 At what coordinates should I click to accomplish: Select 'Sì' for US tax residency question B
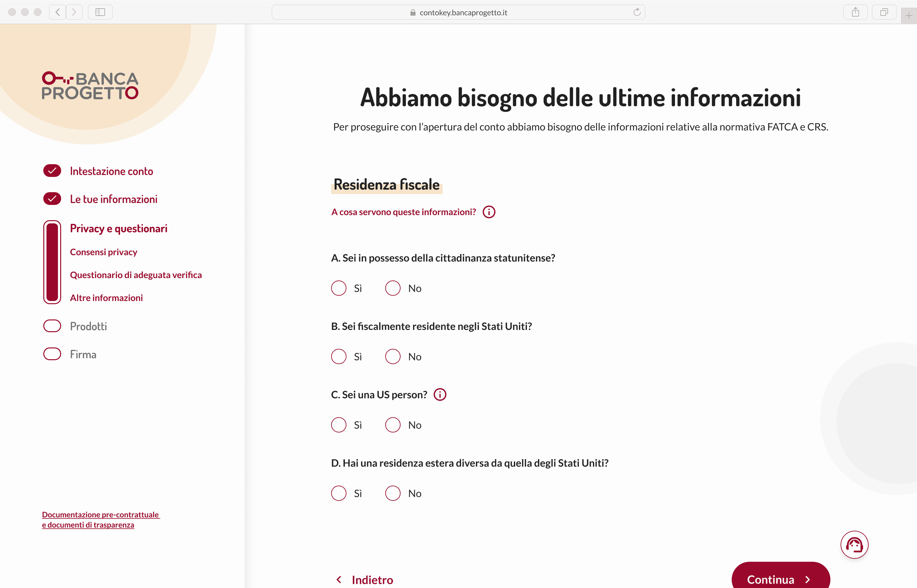pyautogui.click(x=338, y=357)
